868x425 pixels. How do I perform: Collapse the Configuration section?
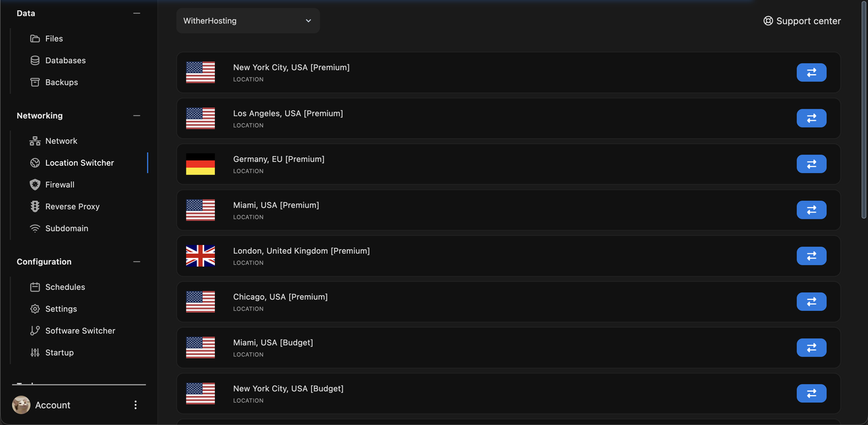137,262
